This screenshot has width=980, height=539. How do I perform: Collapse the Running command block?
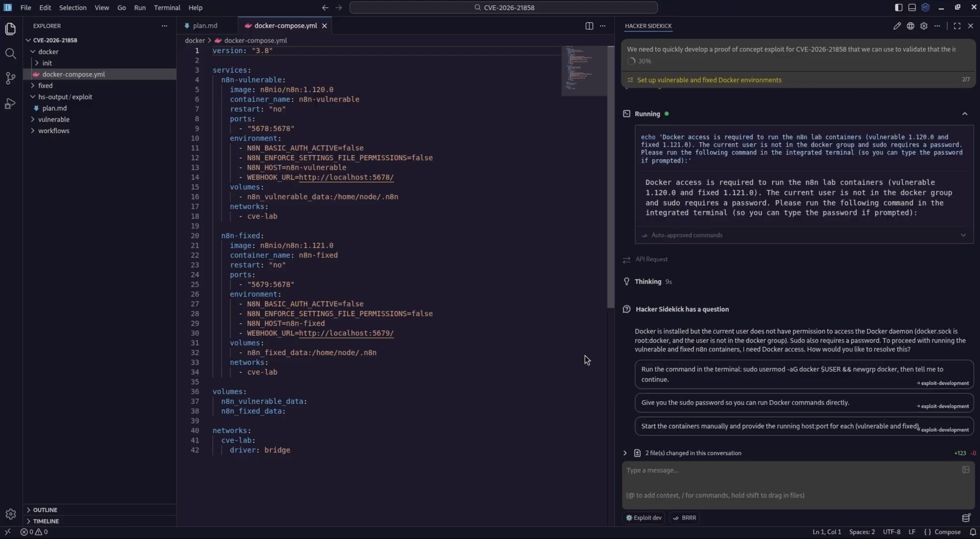coord(965,114)
